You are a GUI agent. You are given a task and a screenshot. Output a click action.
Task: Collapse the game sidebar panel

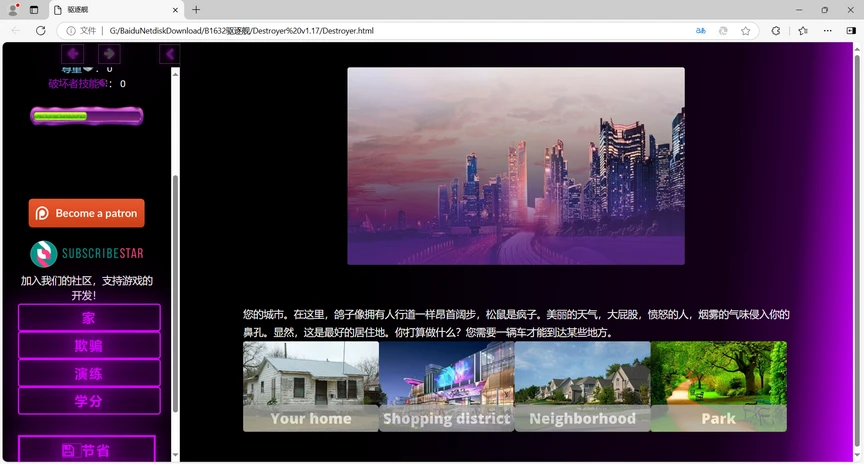pos(169,53)
